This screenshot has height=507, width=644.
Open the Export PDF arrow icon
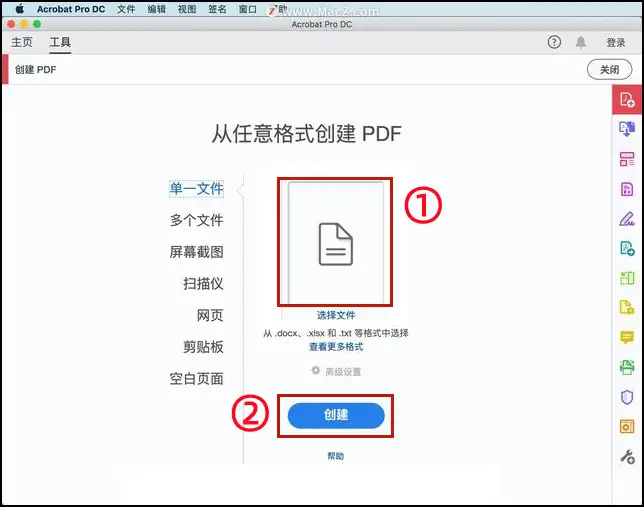627,248
